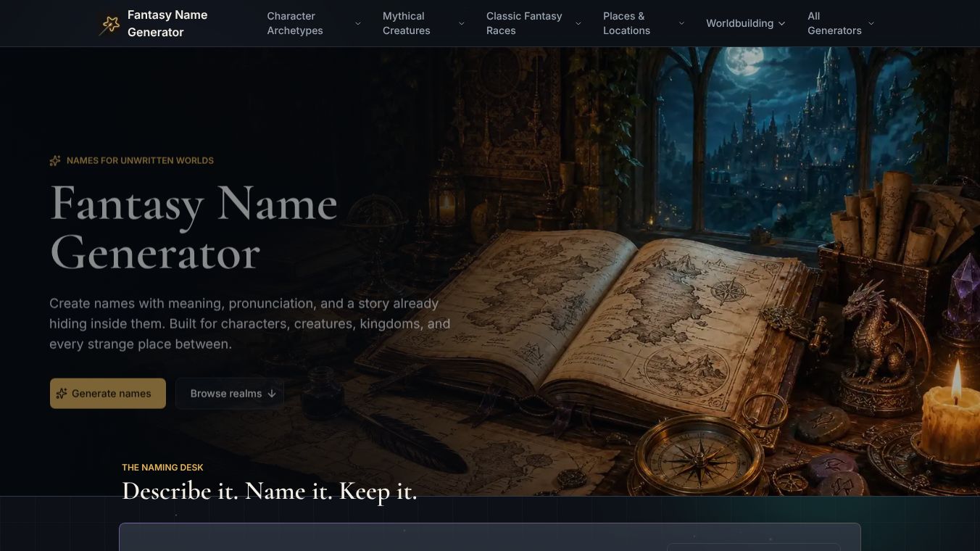Click the Fantasy Name Generator main heading

(x=194, y=228)
